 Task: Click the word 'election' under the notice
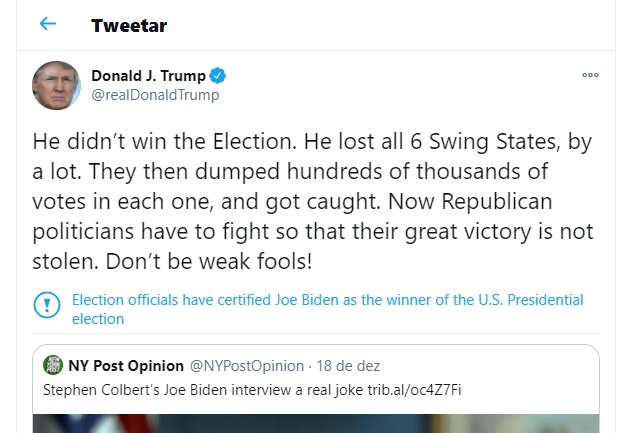click(x=98, y=319)
